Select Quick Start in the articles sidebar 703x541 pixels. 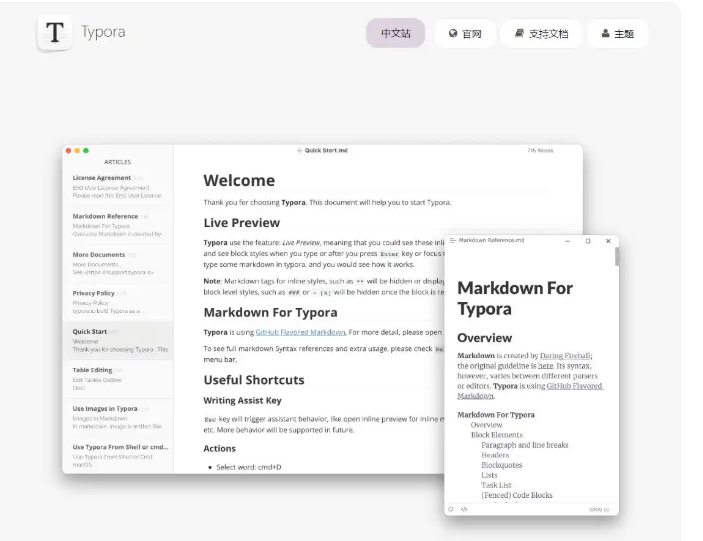pyautogui.click(x=117, y=340)
